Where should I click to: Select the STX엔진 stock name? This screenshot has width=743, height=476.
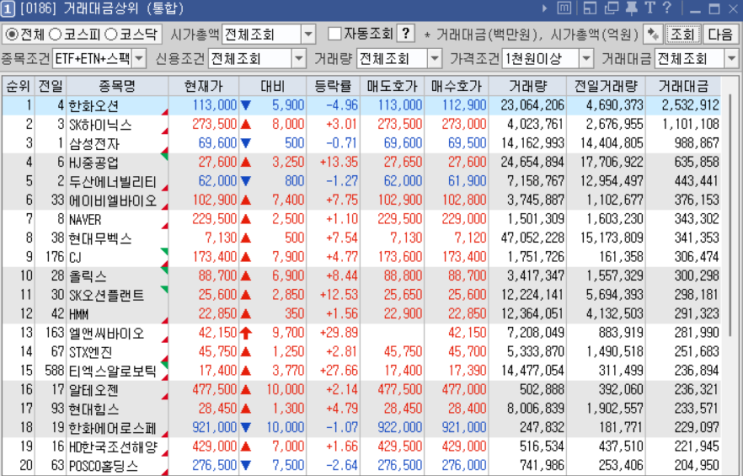[91, 352]
